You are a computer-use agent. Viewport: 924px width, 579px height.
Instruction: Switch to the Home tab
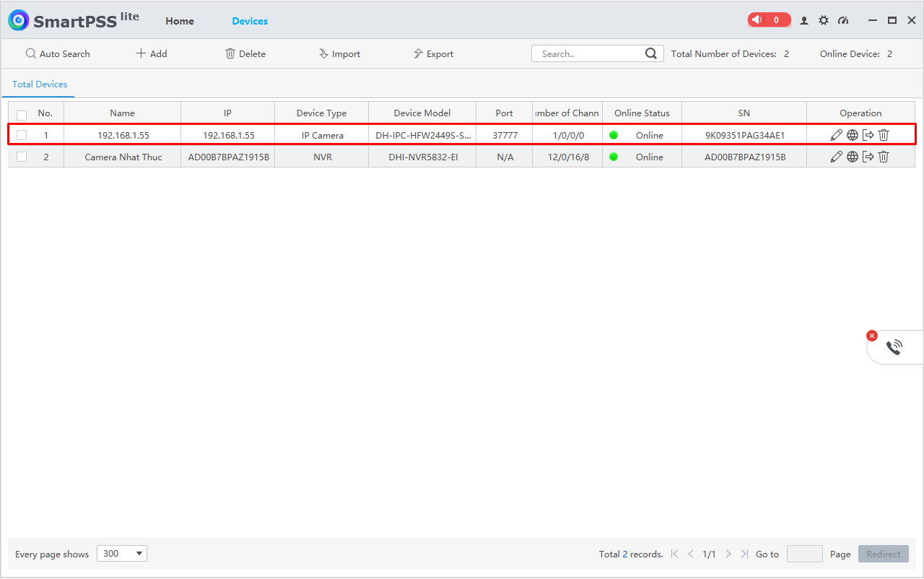pyautogui.click(x=180, y=21)
